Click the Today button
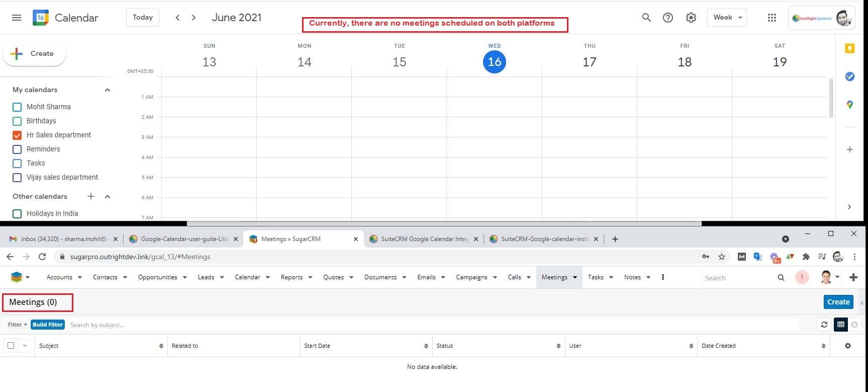The width and height of the screenshot is (868, 392). click(143, 18)
